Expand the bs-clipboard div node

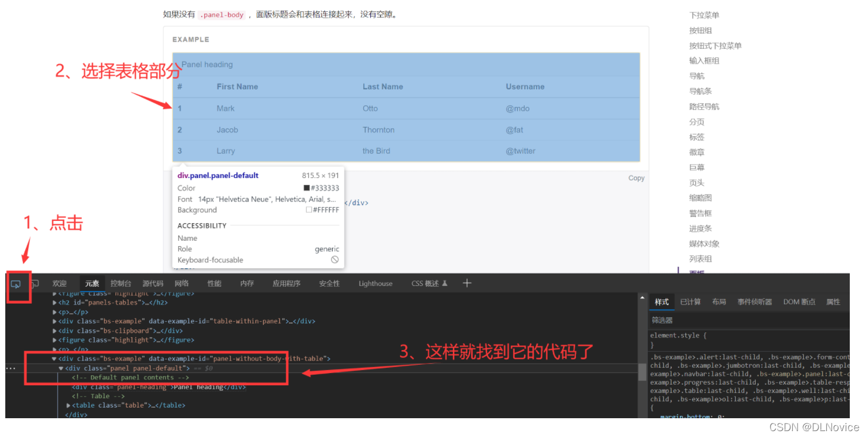[55, 331]
